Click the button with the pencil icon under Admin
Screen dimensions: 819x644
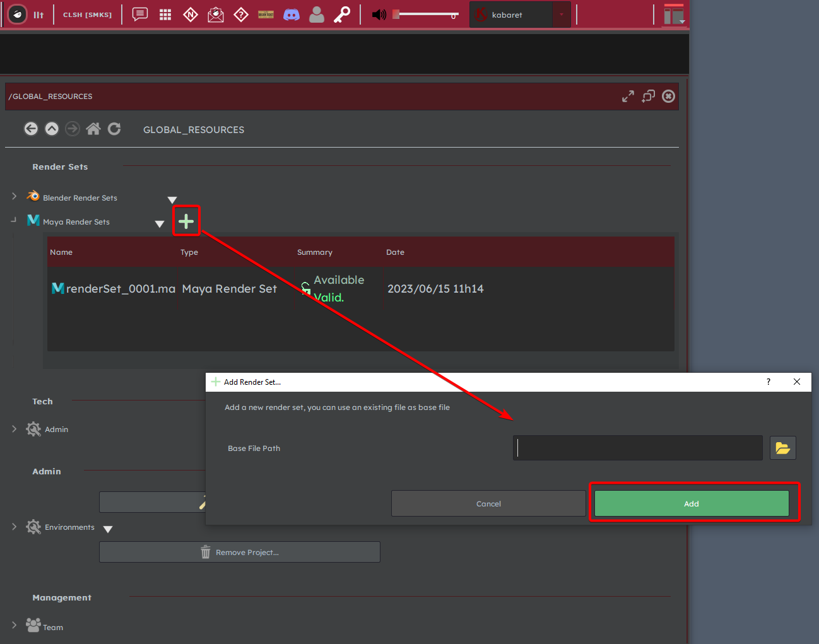(152, 502)
